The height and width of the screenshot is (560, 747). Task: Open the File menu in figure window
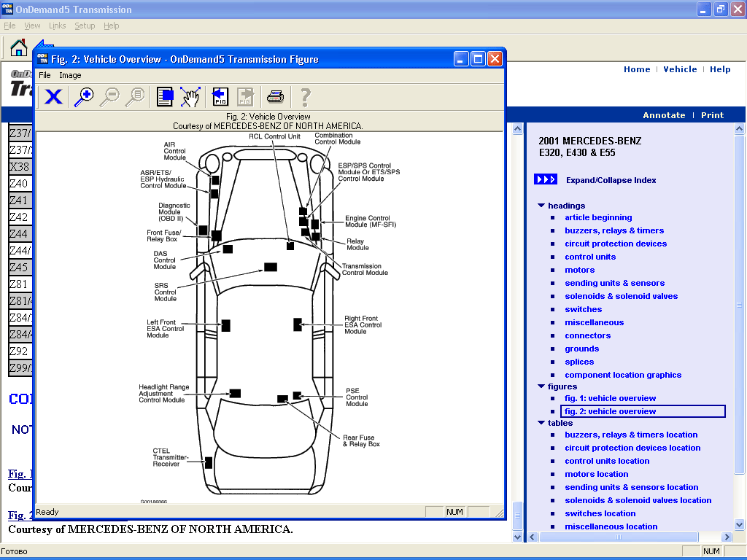[x=44, y=75]
